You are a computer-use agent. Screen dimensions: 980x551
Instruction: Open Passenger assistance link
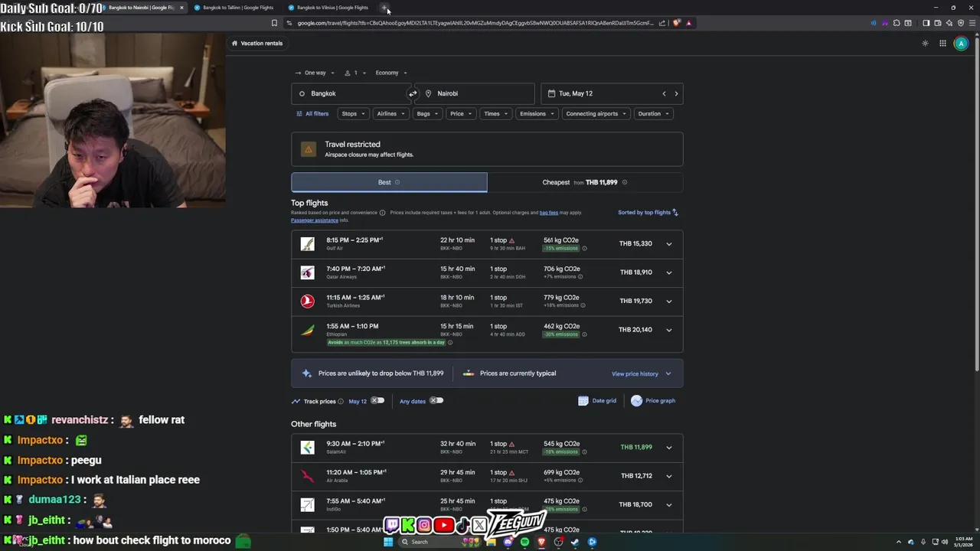click(314, 220)
